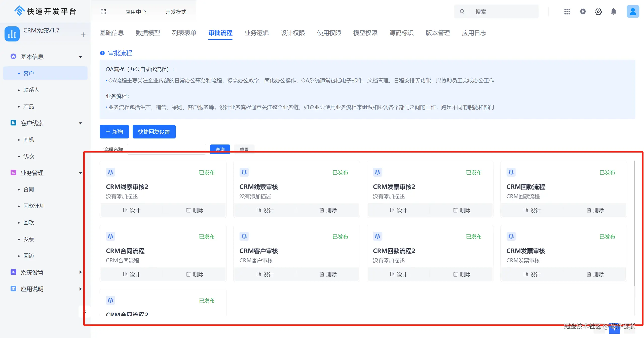Click the search magnifier icon
Viewport: 644px width, 338px height.
[462, 12]
